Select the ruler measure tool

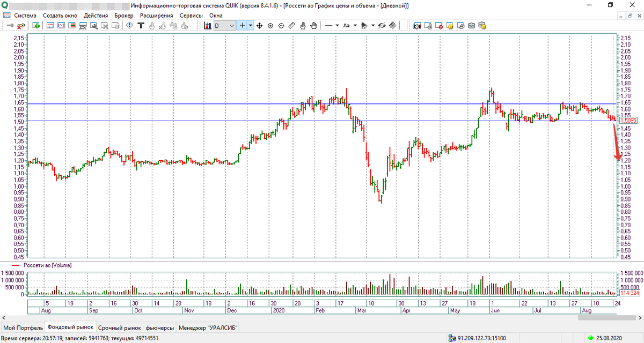[291, 25]
